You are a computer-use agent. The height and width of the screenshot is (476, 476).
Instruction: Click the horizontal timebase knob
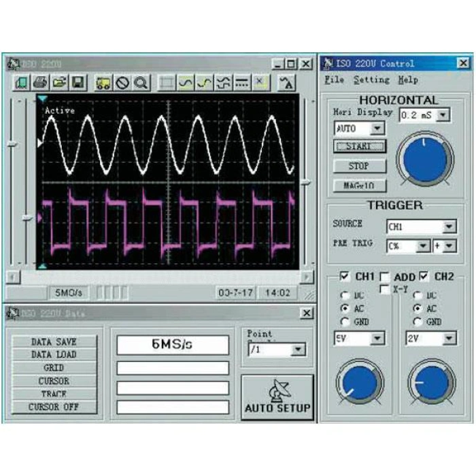[x=425, y=158]
